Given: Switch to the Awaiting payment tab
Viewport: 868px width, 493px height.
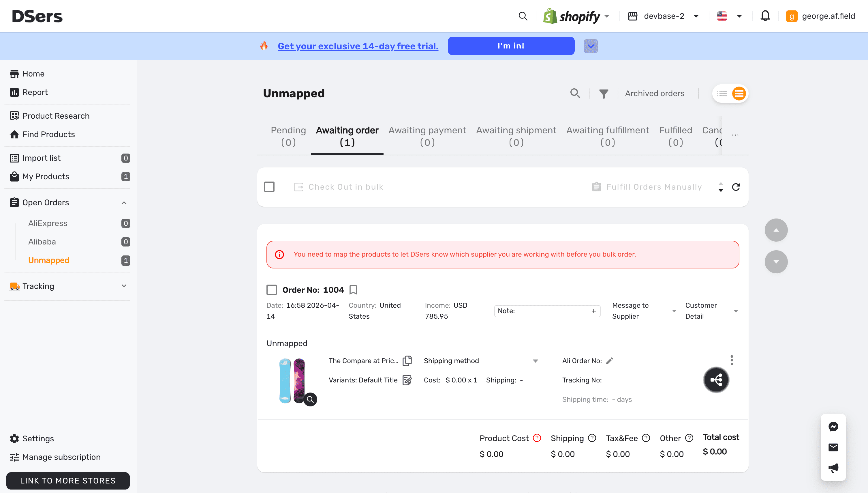Looking at the screenshot, I should pos(427,136).
